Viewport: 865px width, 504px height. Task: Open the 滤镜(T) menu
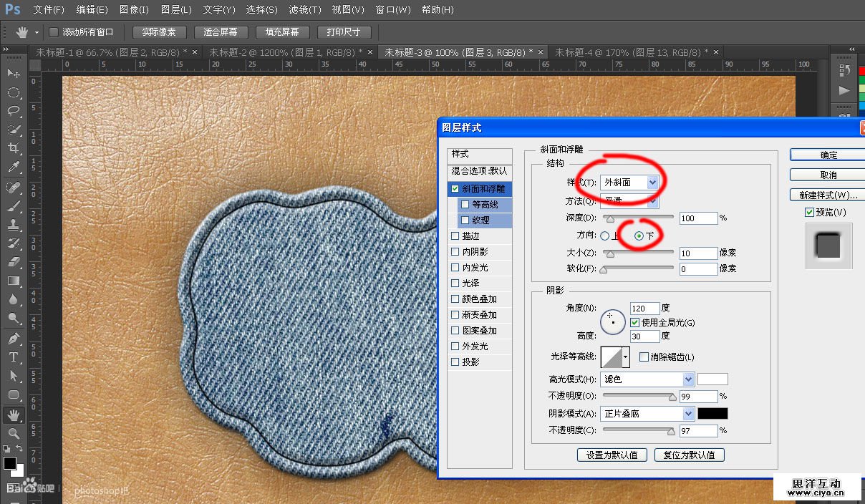(x=304, y=10)
